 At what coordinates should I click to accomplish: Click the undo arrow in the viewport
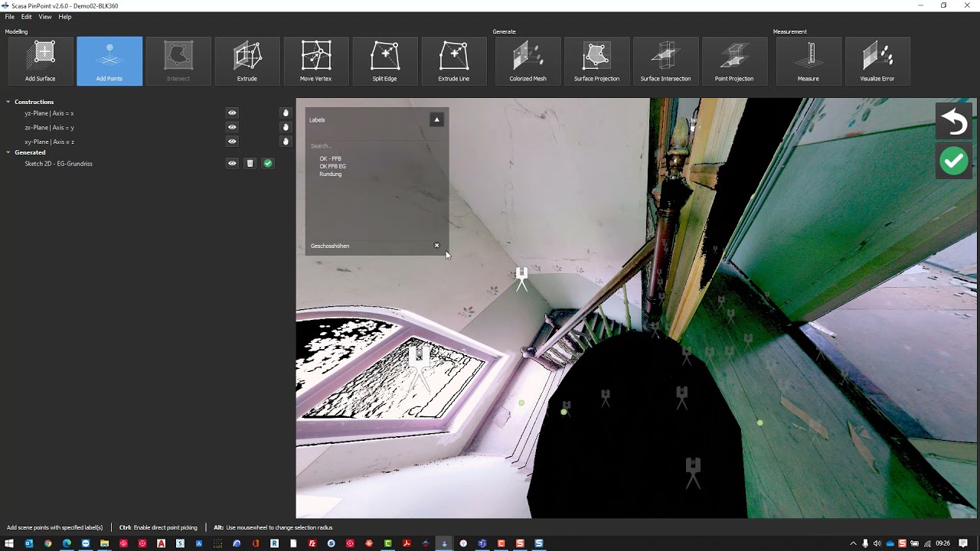click(x=954, y=122)
